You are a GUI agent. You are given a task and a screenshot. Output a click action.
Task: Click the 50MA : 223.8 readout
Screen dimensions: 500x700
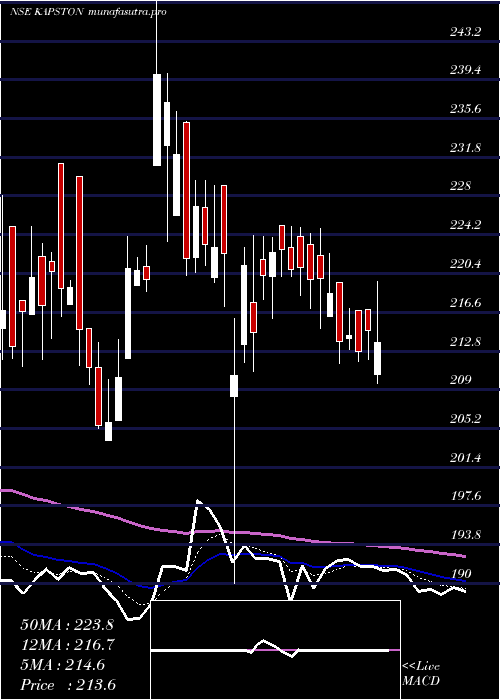click(x=67, y=625)
